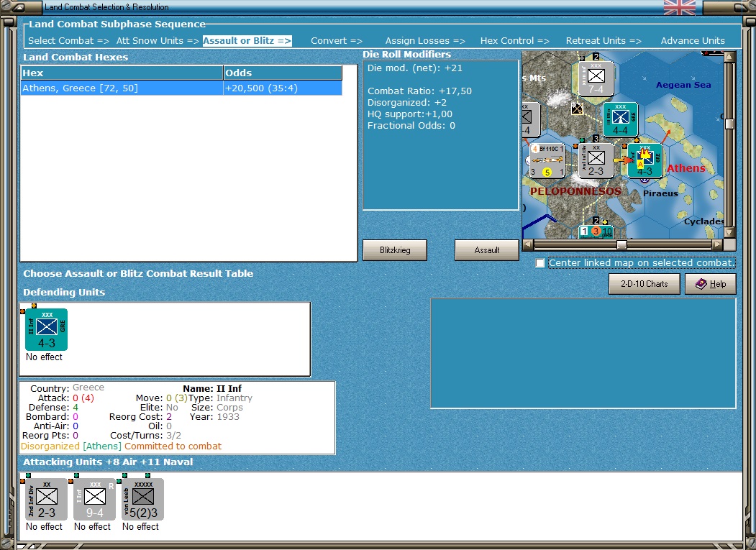Click the Select Combat subphase step

68,41
